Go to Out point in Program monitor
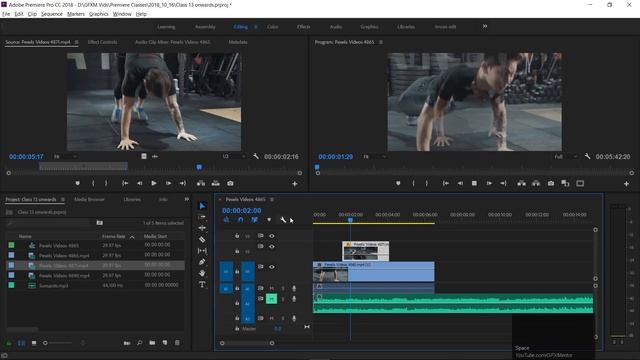Screen dimensions: 640x360 pyautogui.click(x=503, y=184)
